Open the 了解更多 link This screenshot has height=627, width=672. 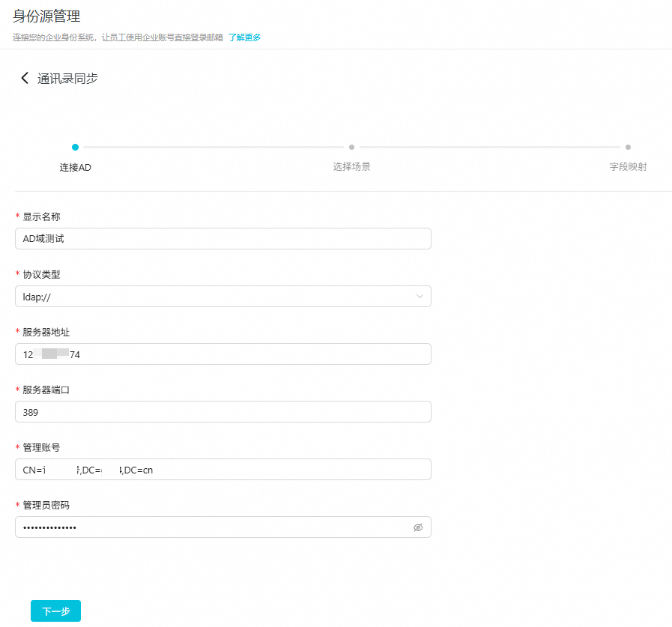(244, 37)
